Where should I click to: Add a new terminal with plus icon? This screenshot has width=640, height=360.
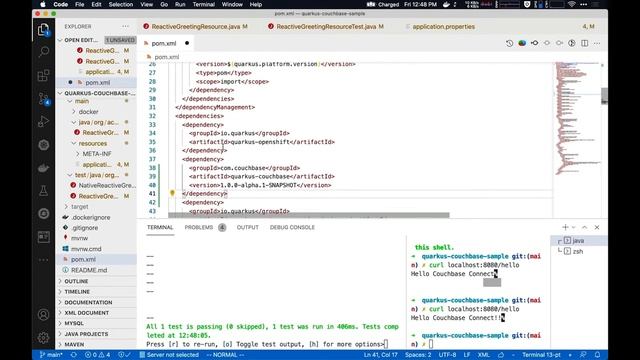(x=565, y=227)
